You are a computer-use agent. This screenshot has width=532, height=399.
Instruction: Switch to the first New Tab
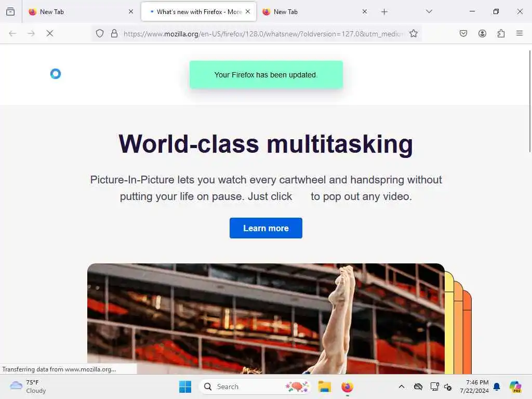click(82, 11)
